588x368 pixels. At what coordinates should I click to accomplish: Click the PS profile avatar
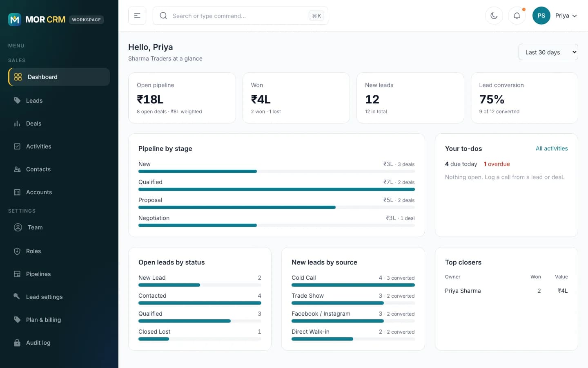pyautogui.click(x=541, y=16)
